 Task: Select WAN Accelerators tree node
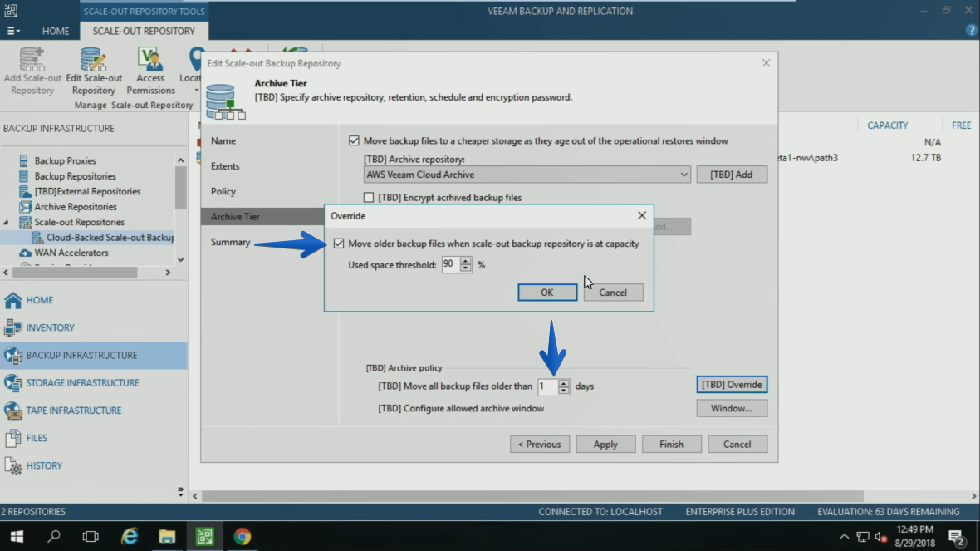[71, 253]
